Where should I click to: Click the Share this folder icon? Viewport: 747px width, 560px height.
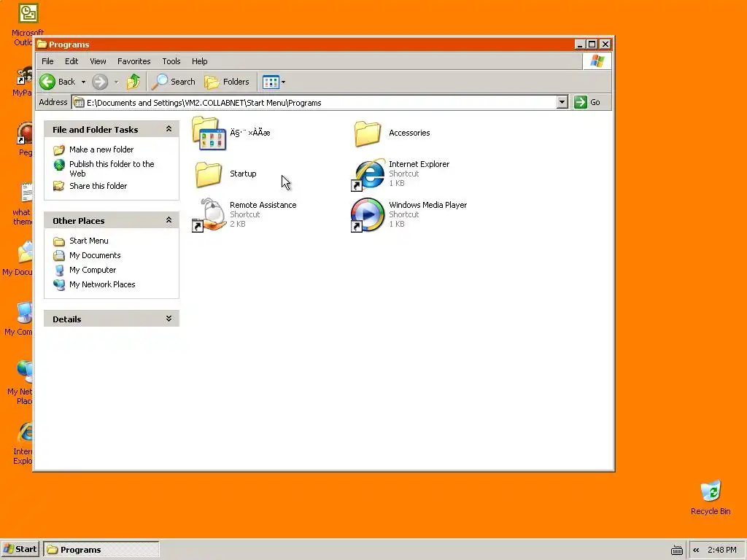coord(58,186)
